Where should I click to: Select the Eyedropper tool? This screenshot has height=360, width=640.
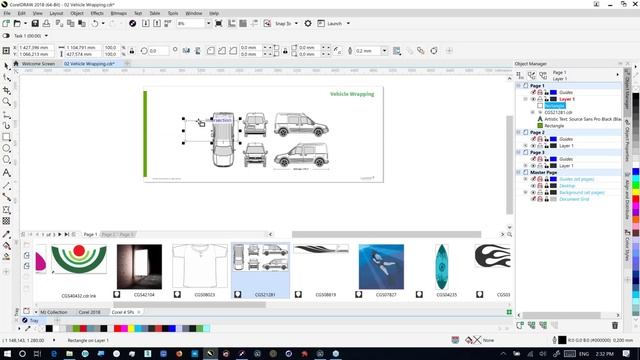(x=6, y=234)
